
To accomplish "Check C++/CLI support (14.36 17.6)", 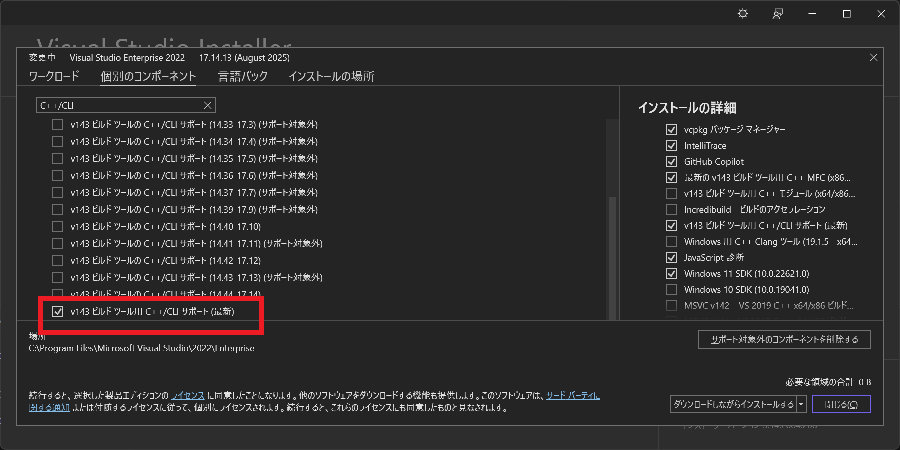I will point(57,175).
